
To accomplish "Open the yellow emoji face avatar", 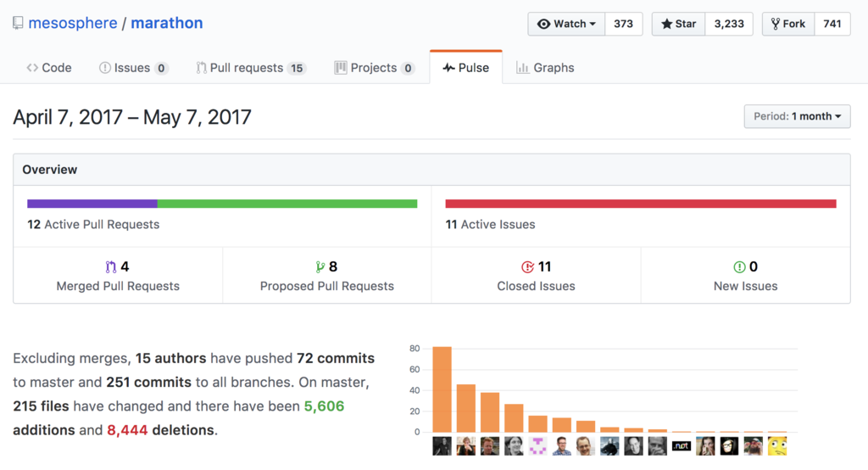I will click(777, 445).
